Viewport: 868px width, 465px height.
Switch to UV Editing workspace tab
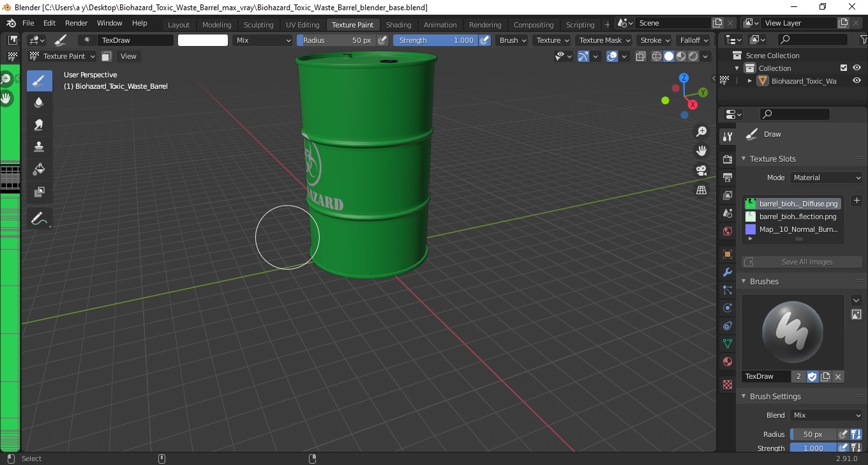(x=303, y=24)
